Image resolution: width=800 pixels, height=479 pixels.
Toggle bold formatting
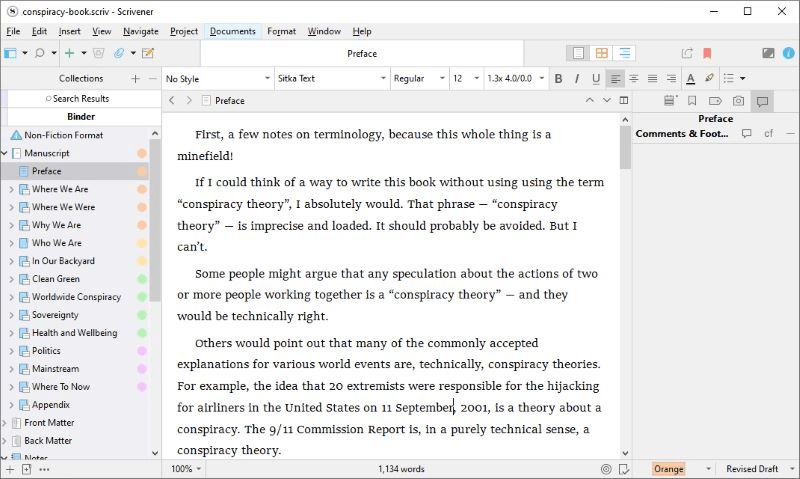pyautogui.click(x=558, y=78)
